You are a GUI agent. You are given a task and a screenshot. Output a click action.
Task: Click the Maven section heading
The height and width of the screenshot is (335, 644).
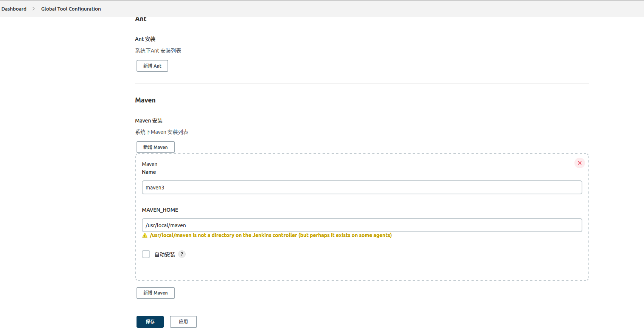click(145, 100)
